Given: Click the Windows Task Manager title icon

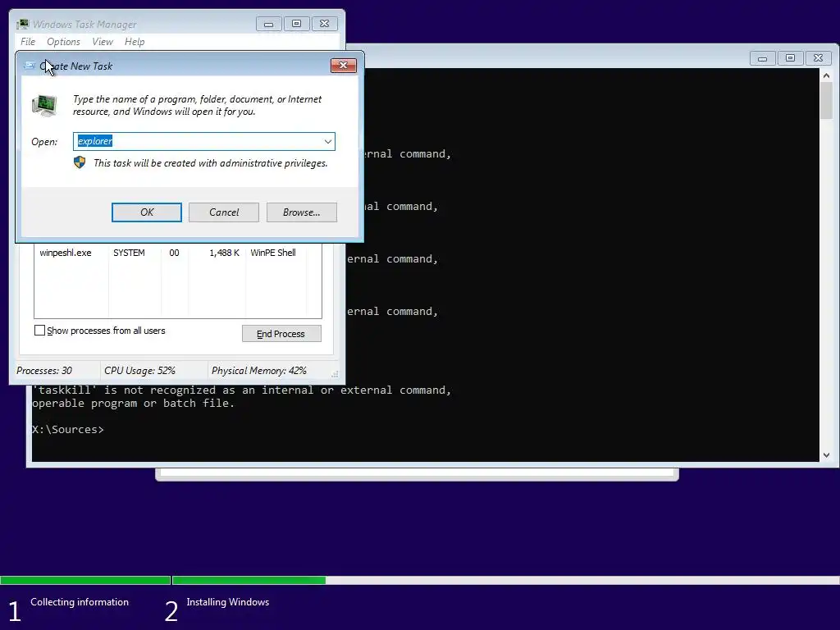Looking at the screenshot, I should (22, 24).
